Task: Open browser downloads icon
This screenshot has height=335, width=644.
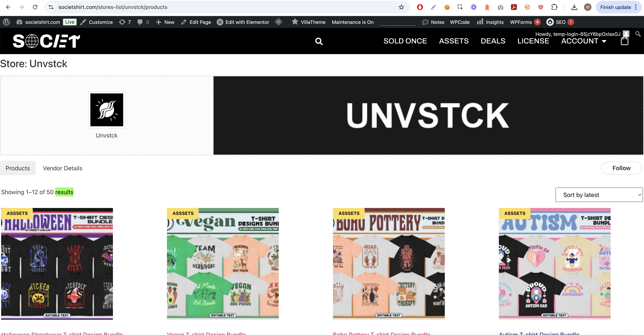Action: 574,7
